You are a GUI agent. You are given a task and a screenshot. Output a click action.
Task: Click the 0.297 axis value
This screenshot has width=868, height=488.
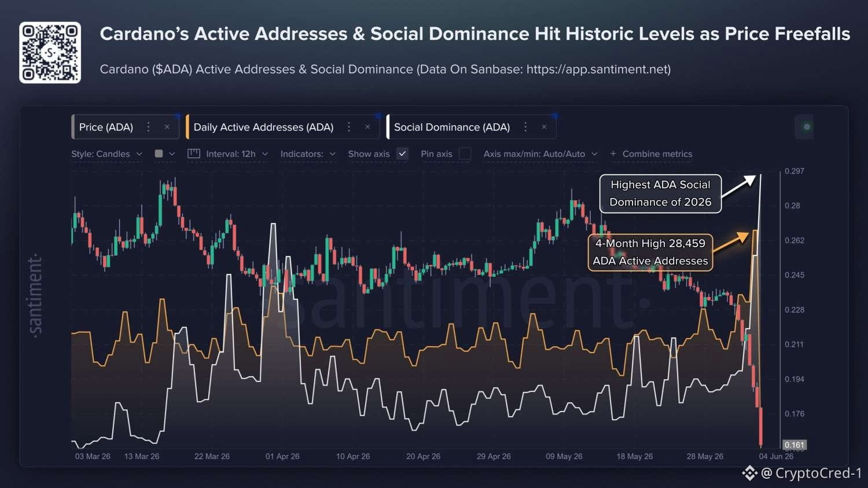pos(795,171)
